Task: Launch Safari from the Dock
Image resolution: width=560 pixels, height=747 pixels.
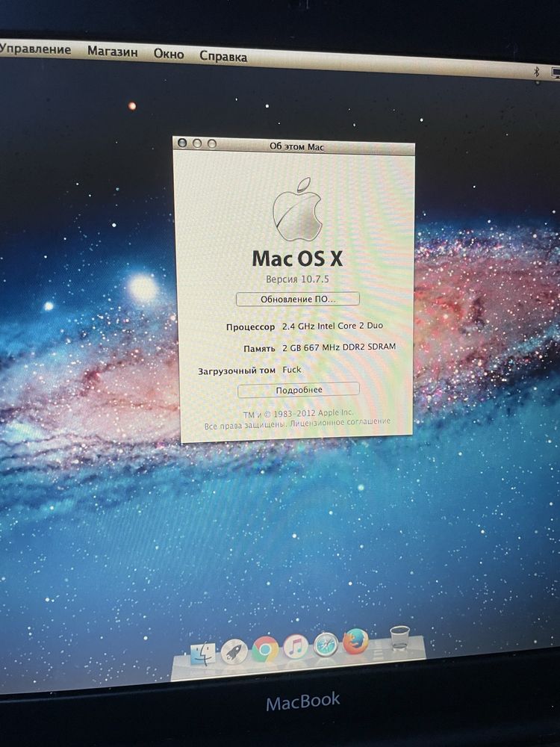Action: 326,644
